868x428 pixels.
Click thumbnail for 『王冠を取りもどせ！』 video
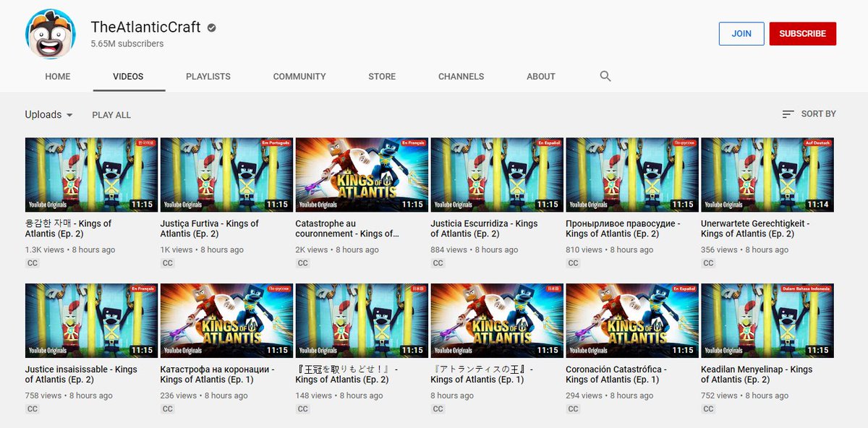tap(362, 321)
